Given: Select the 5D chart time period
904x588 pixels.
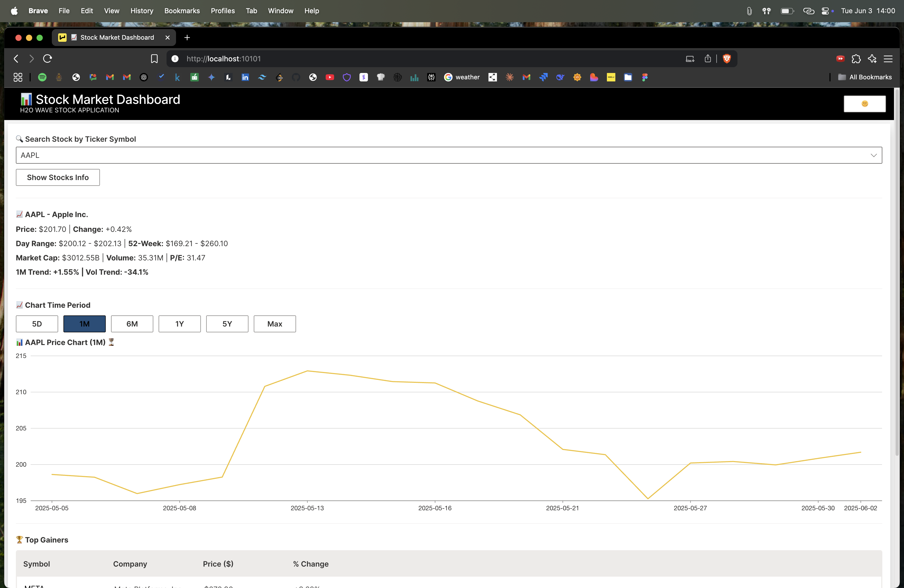Looking at the screenshot, I should (37, 324).
